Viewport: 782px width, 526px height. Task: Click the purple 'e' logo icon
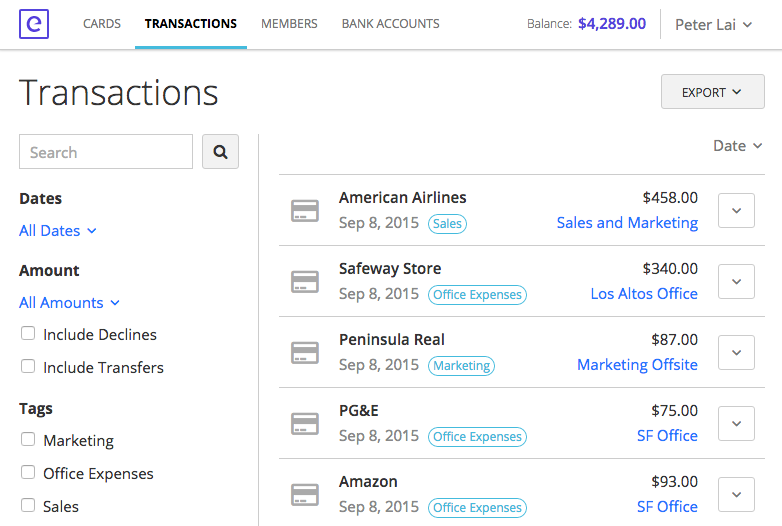coord(34,24)
